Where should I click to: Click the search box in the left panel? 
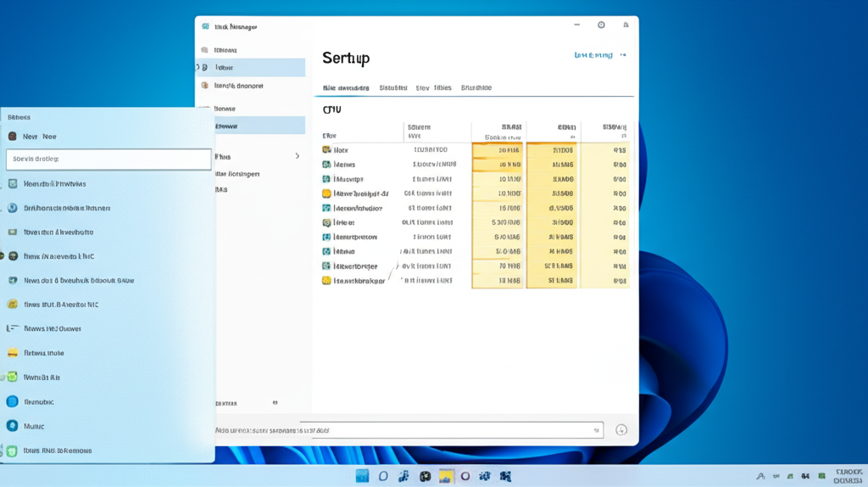coord(108,160)
